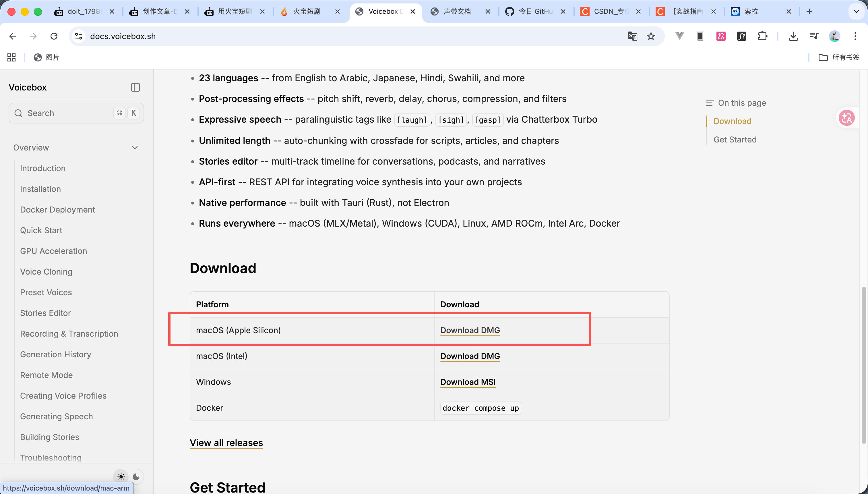This screenshot has width=868, height=494.
Task: Open Voice Cloning in sidebar
Action: pyautogui.click(x=46, y=272)
